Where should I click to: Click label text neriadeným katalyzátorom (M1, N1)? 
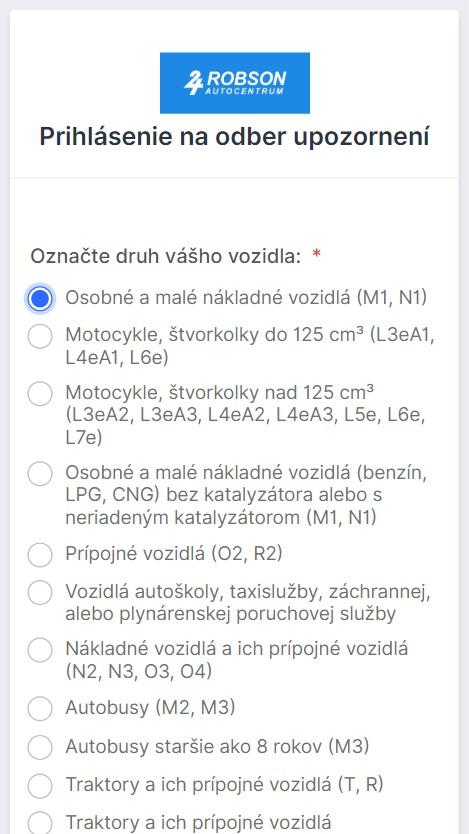(221, 518)
